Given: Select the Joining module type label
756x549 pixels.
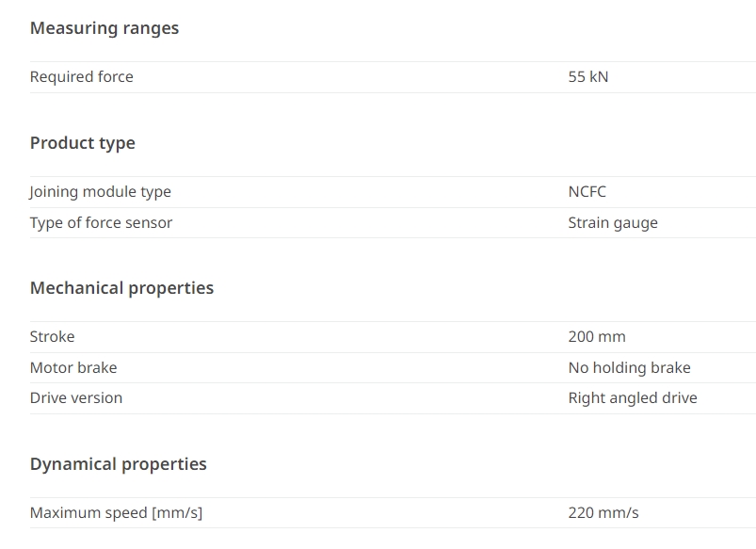Looking at the screenshot, I should click(100, 192).
